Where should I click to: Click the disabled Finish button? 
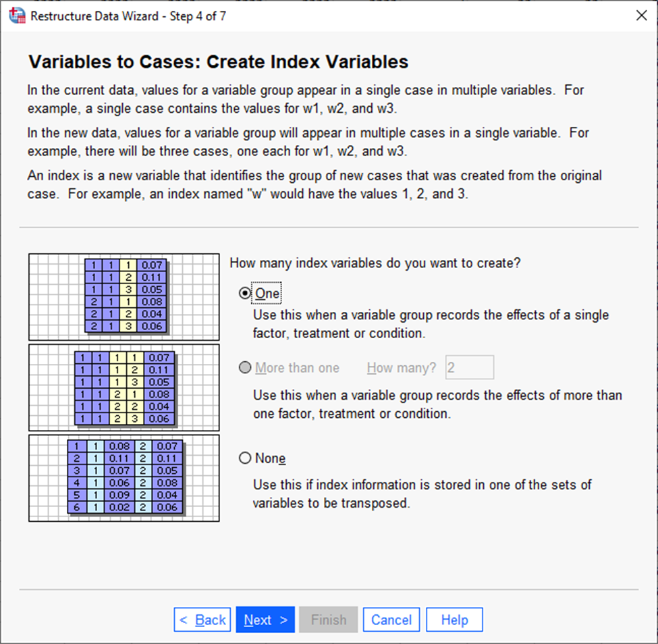pos(329,620)
